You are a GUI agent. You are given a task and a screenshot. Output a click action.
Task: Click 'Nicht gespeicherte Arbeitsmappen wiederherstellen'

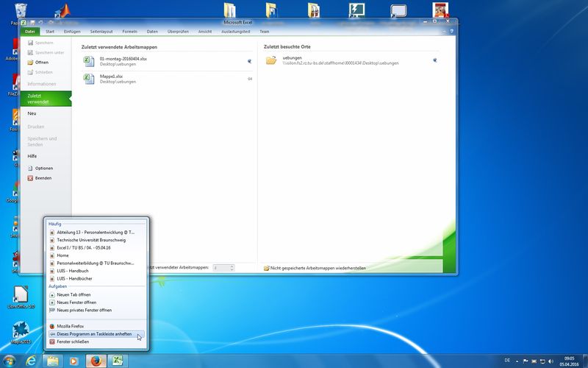coord(318,268)
